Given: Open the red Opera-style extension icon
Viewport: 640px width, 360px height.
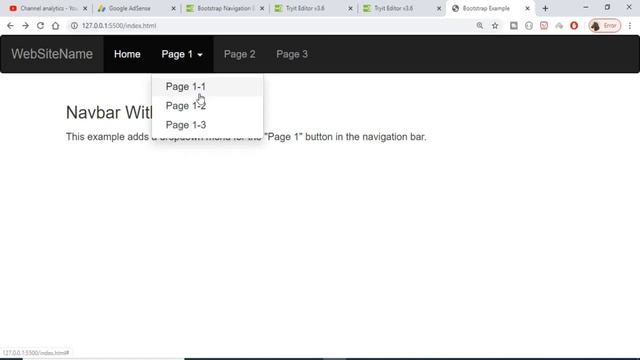Looking at the screenshot, I should point(574,26).
